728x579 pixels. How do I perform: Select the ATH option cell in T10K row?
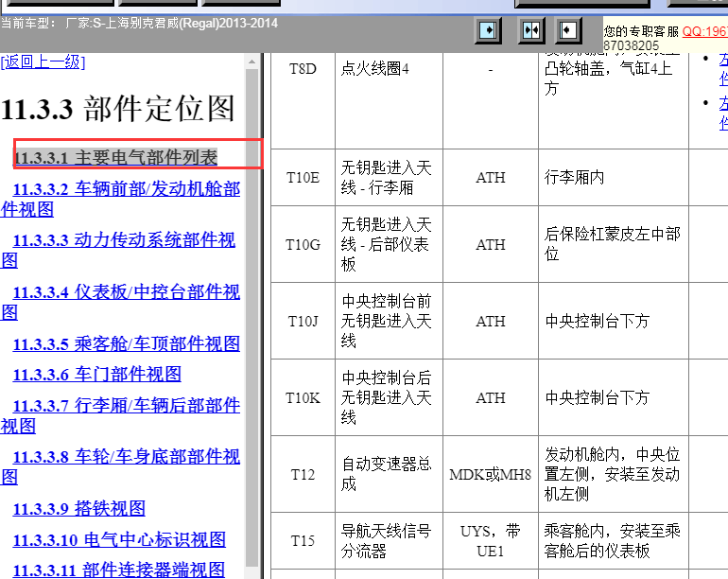(491, 397)
